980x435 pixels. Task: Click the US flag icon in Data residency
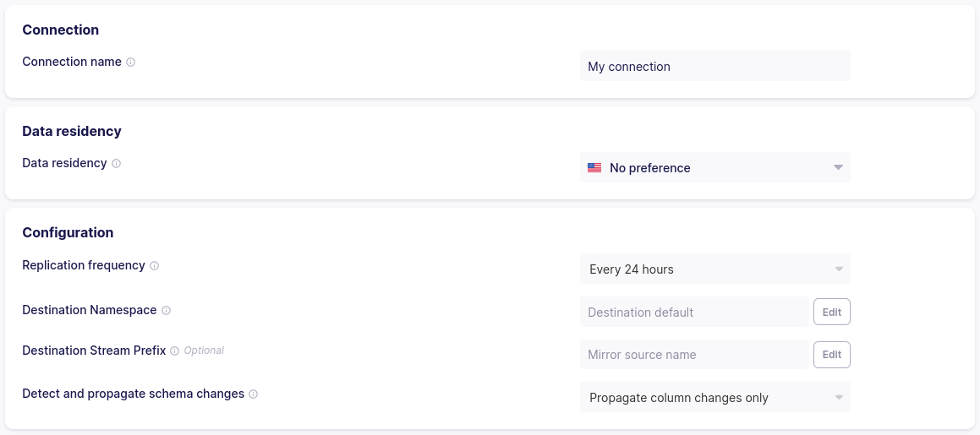tap(594, 168)
